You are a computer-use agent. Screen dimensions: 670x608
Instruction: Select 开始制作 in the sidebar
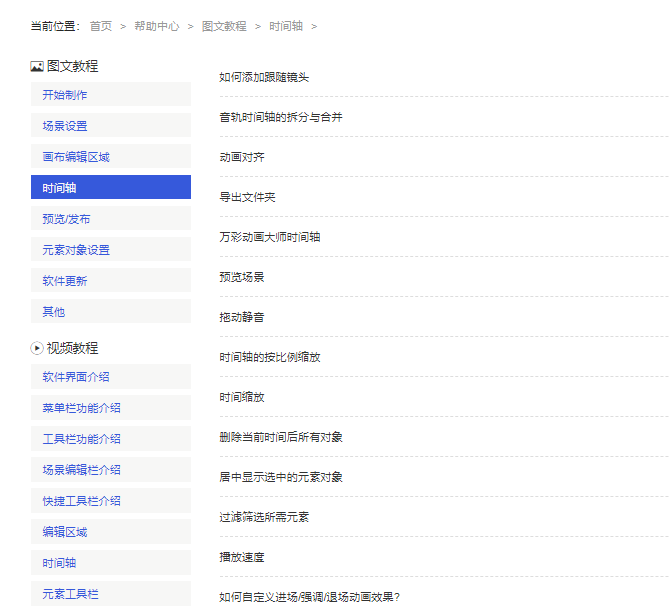pyautogui.click(x=111, y=94)
